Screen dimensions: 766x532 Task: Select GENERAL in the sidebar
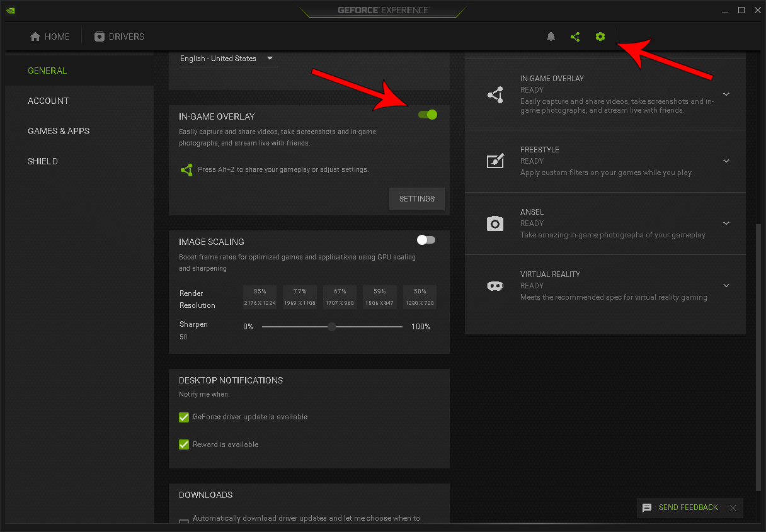click(x=79, y=71)
